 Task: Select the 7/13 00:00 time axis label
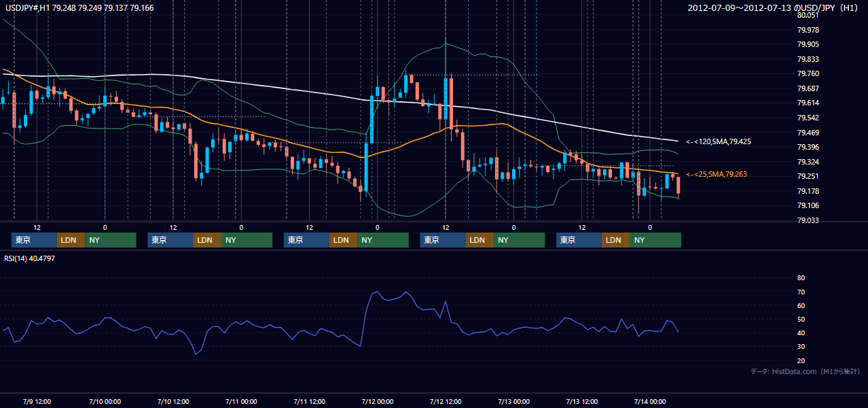(x=513, y=401)
